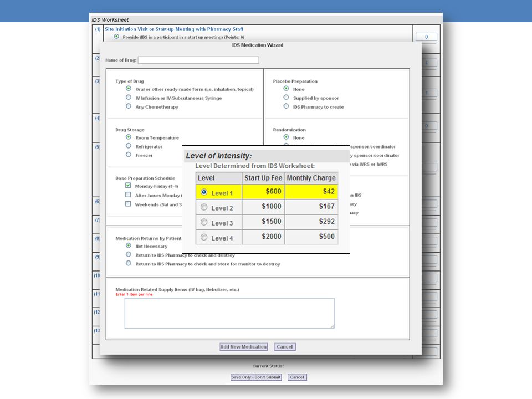Choose return and store for monitor to destroy
The image size is (532, 399).
128,263
